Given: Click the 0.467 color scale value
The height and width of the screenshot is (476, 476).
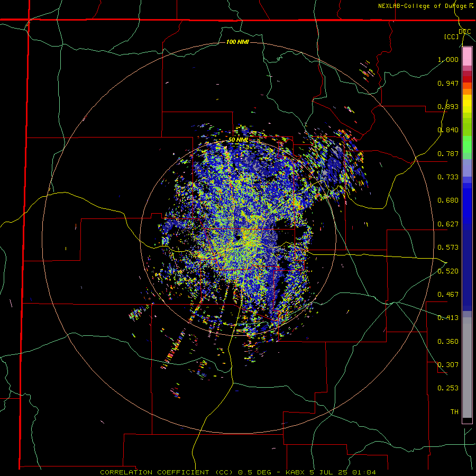Looking at the screenshot, I should [x=448, y=295].
